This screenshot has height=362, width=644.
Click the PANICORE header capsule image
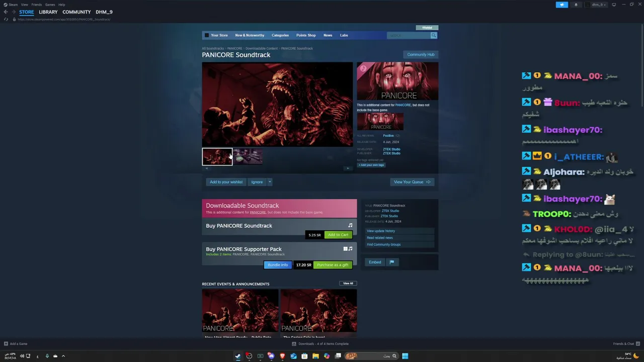[397, 81]
